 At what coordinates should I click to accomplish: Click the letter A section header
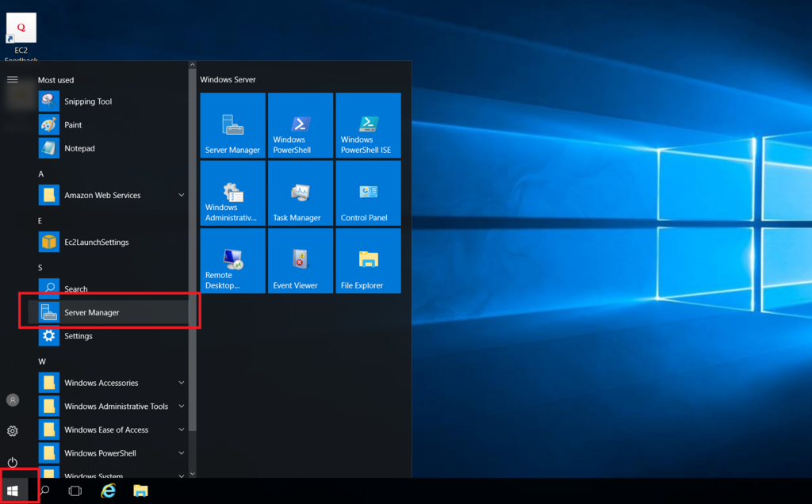[41, 174]
